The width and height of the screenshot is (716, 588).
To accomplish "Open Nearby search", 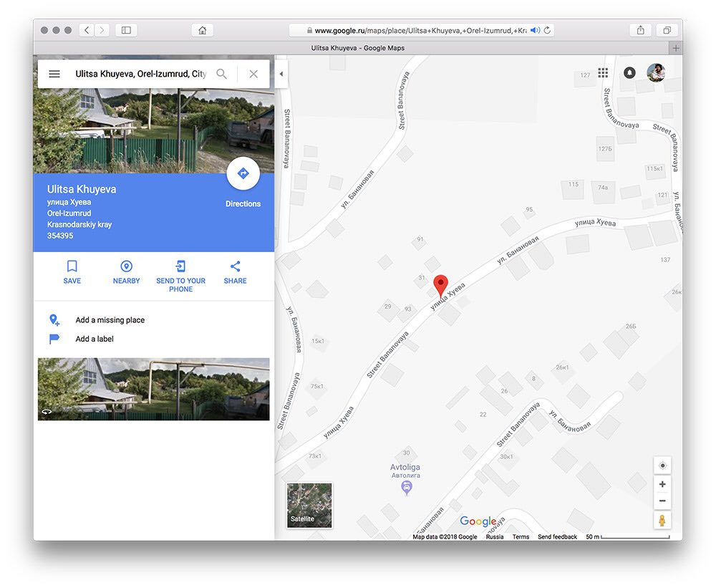I will pyautogui.click(x=127, y=272).
